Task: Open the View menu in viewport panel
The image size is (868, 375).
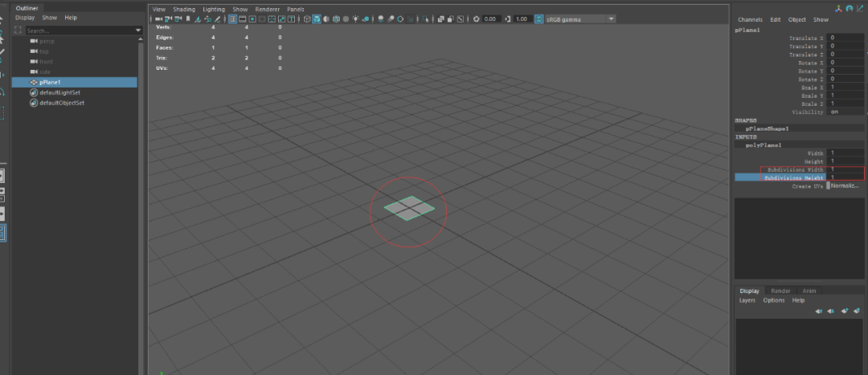Action: [159, 10]
